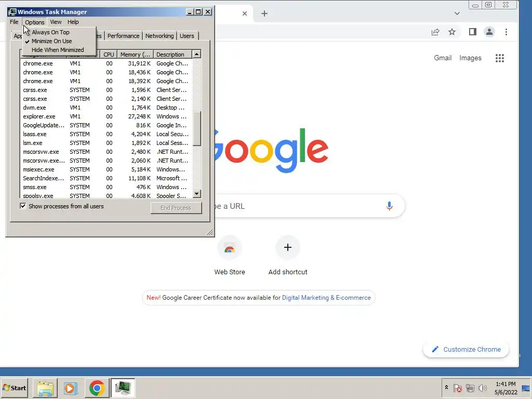This screenshot has width=532, height=399.
Task: Close the current Chrome tab
Action: click(x=245, y=14)
